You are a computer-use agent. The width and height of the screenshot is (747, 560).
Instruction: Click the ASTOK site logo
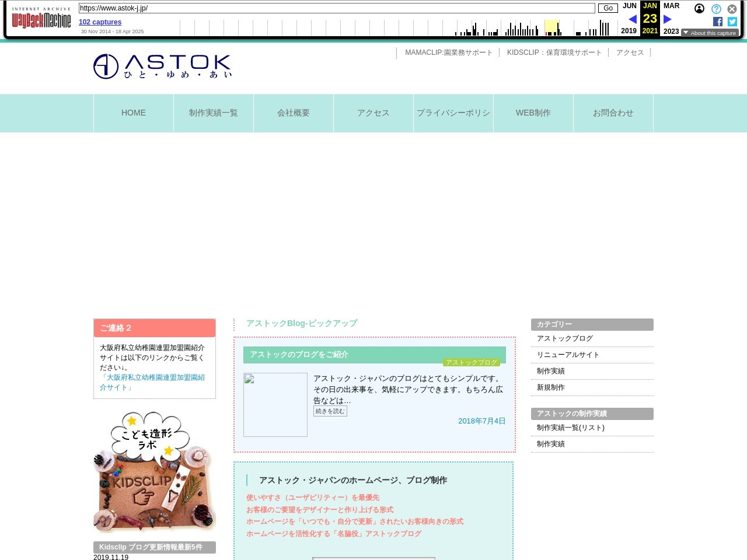click(163, 66)
